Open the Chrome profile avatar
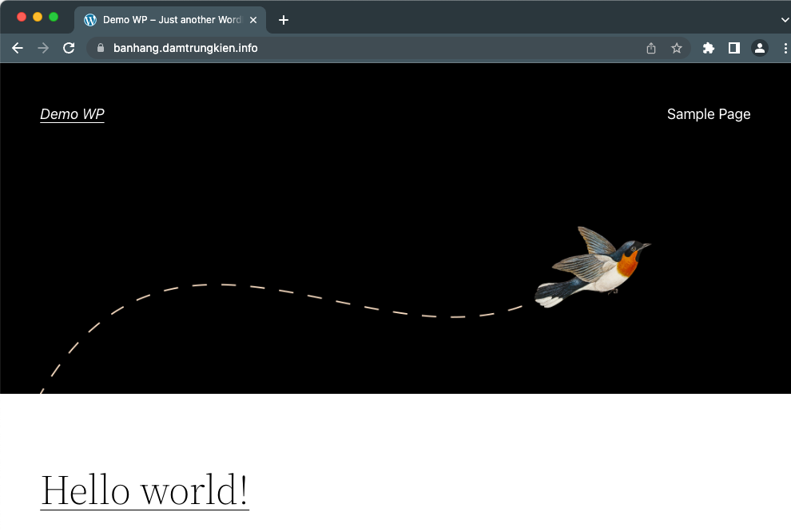The width and height of the screenshot is (791, 532). (760, 48)
